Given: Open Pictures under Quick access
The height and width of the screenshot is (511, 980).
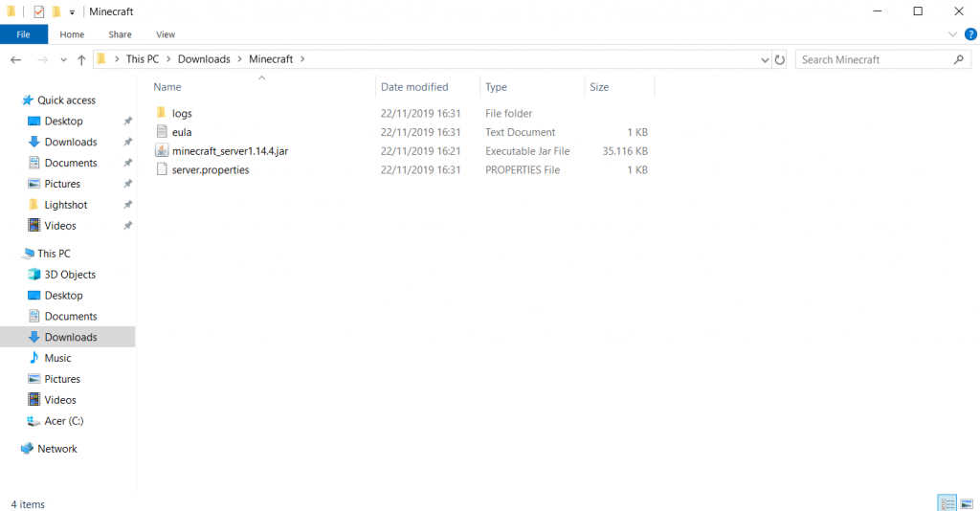Looking at the screenshot, I should point(55,184).
